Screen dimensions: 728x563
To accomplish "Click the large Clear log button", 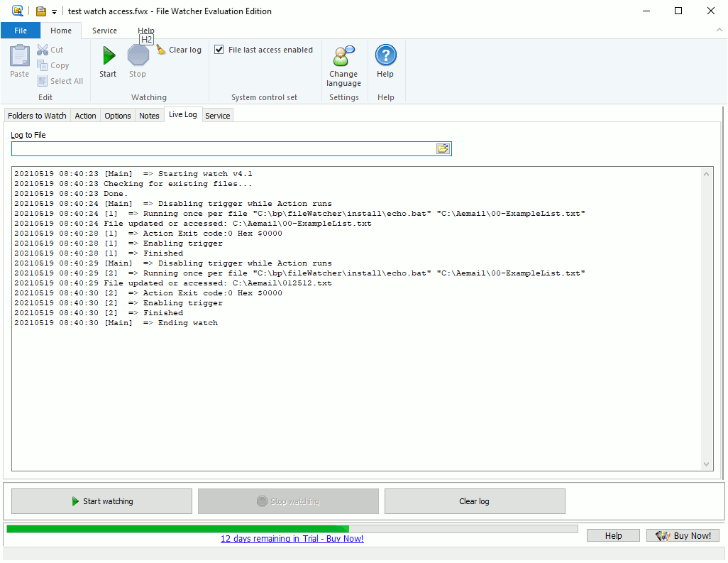I will click(474, 501).
